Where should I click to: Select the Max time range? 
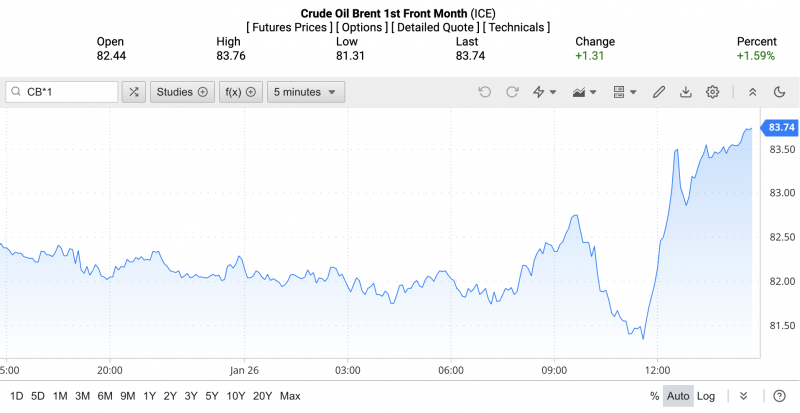(x=290, y=396)
